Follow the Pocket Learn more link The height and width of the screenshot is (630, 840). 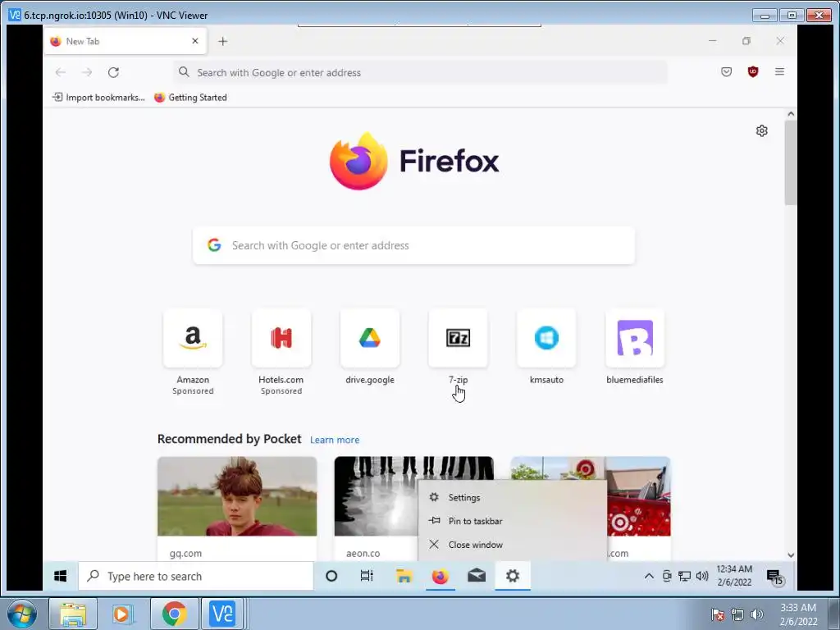tap(335, 440)
